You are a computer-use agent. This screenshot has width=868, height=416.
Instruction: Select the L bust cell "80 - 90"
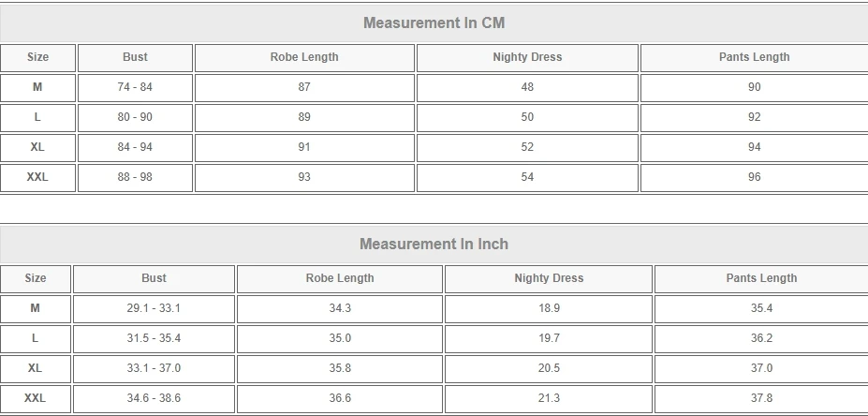pyautogui.click(x=135, y=117)
